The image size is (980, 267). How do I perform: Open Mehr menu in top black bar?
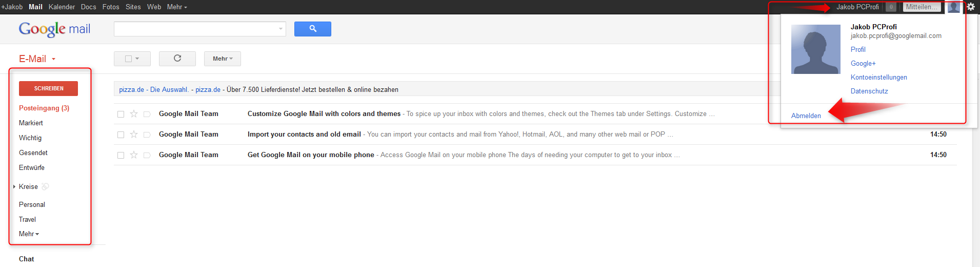tap(177, 7)
